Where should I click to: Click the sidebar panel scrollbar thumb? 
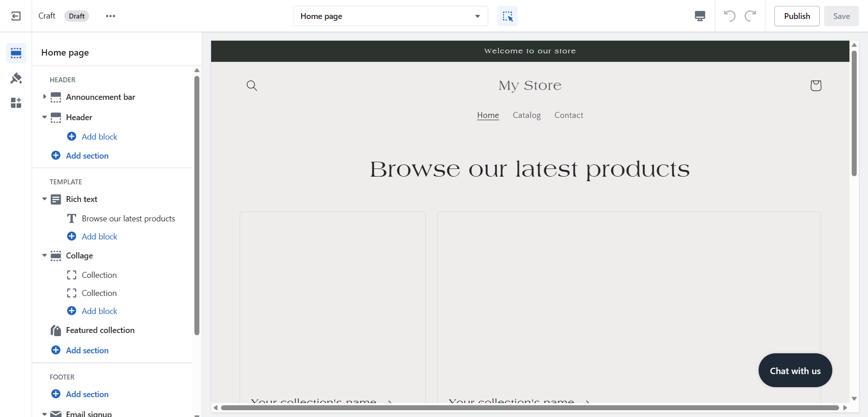(197, 206)
